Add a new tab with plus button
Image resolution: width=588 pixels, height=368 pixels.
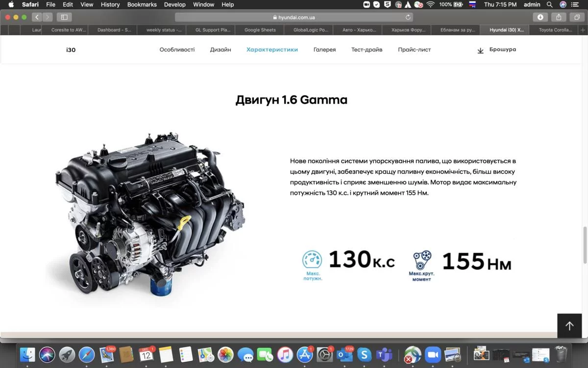[x=583, y=30]
